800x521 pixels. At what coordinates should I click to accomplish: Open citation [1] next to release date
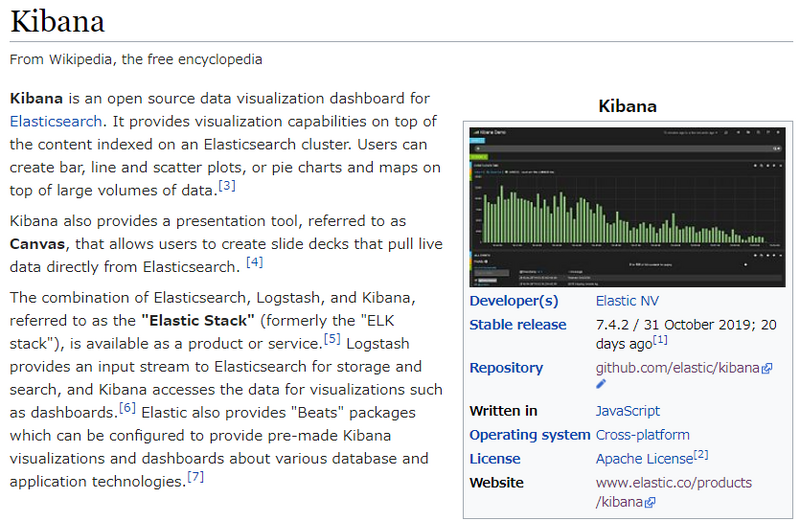[660, 341]
